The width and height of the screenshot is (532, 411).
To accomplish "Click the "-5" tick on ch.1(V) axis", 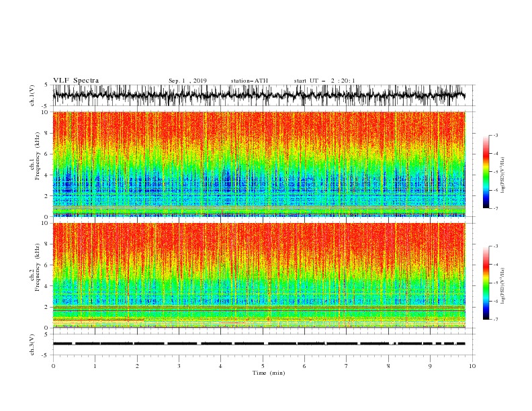I will point(45,106).
